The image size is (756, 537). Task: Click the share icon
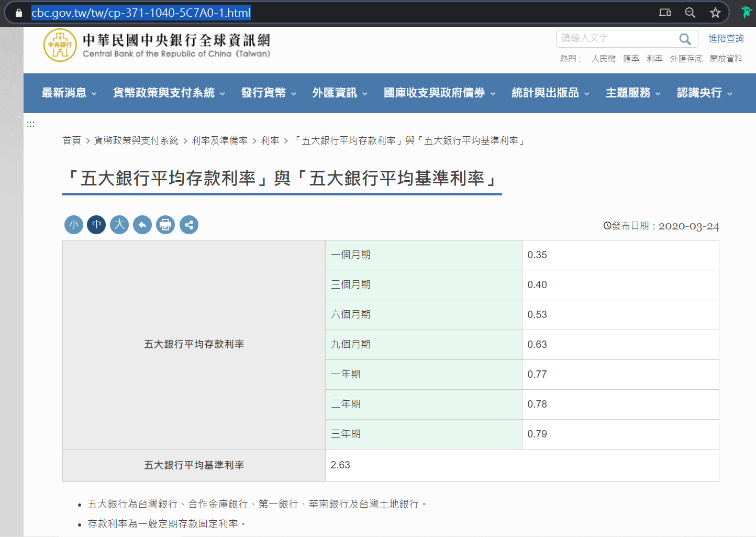coord(189,225)
